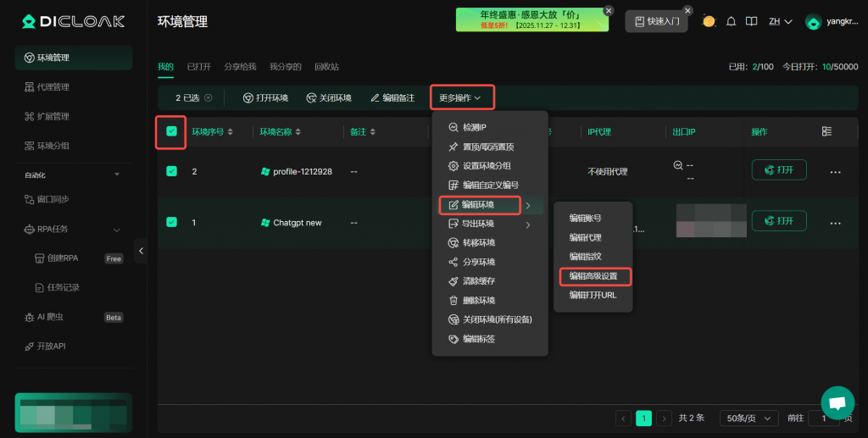Open the chat support bubble icon

point(837,402)
